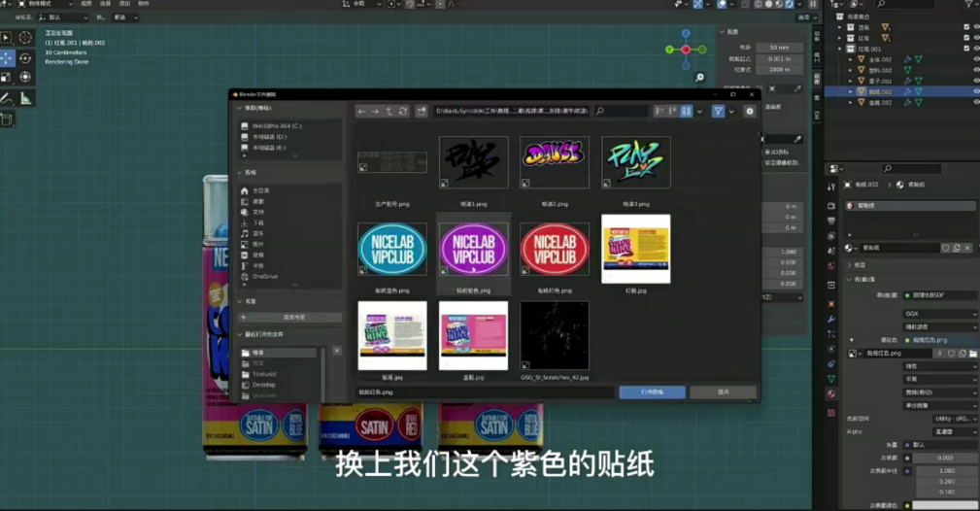The width and height of the screenshot is (980, 511).
Task: Select the Cursor tool in viewport toolbar
Action: (25, 38)
